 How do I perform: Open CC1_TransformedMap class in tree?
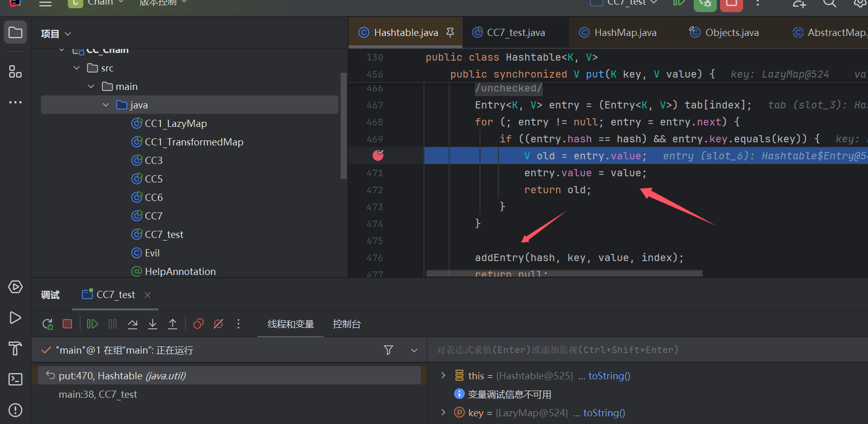[194, 142]
